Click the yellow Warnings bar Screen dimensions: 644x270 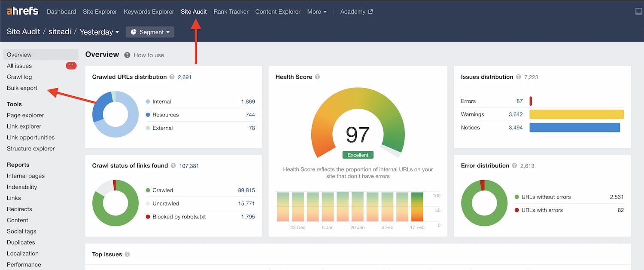click(576, 114)
